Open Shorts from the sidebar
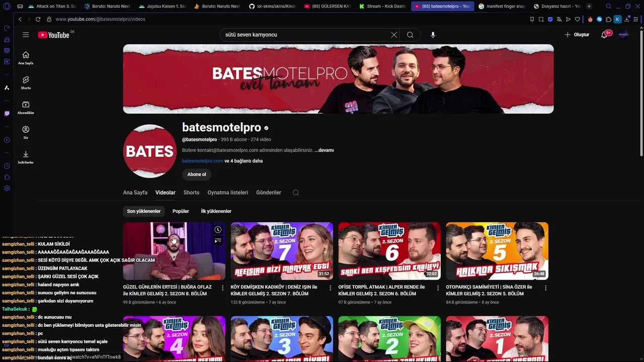 26,83
